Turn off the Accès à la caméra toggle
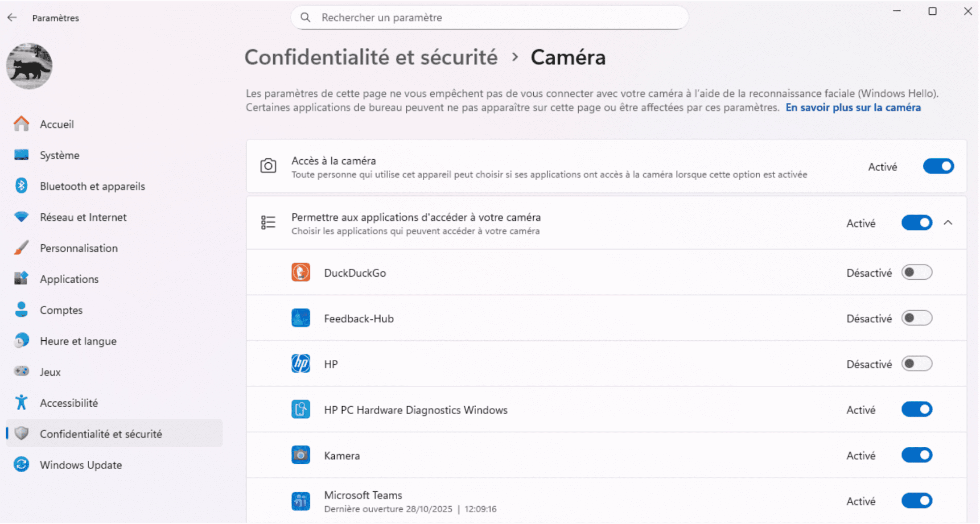The width and height of the screenshot is (980, 524). pos(938,166)
